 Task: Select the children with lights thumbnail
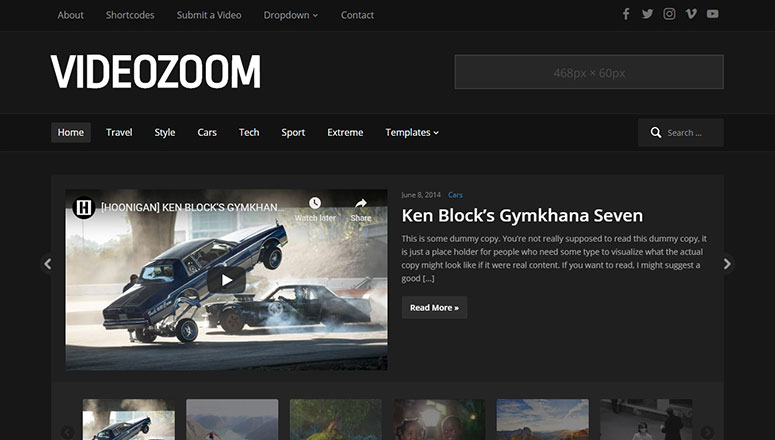point(439,419)
